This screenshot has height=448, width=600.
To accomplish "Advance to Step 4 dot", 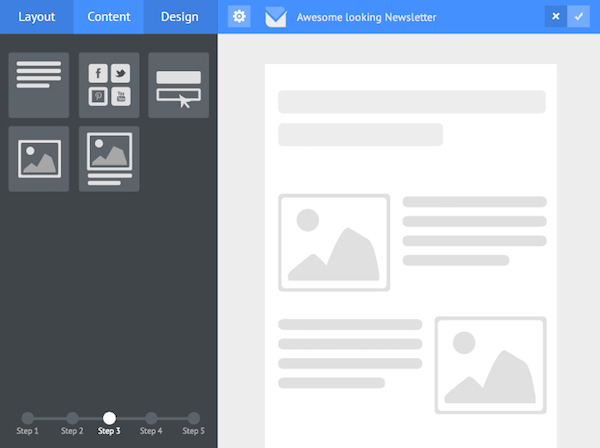I will tap(151, 418).
